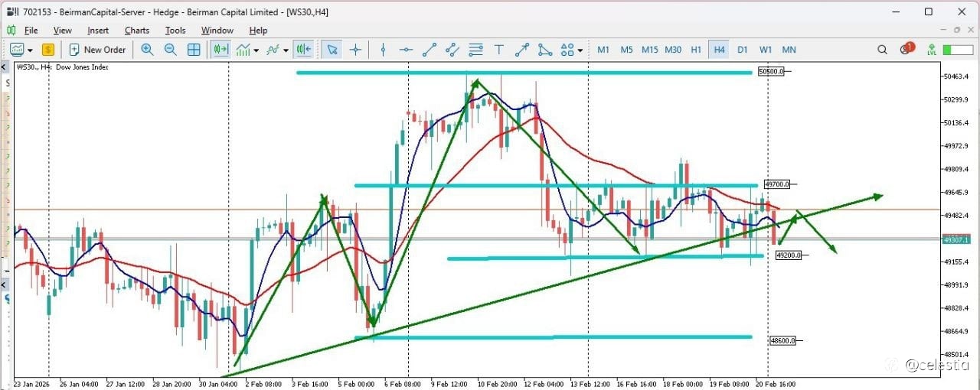Image resolution: width=980 pixels, height=390 pixels.
Task: Switch chart to H1 timeframe
Action: click(x=696, y=50)
